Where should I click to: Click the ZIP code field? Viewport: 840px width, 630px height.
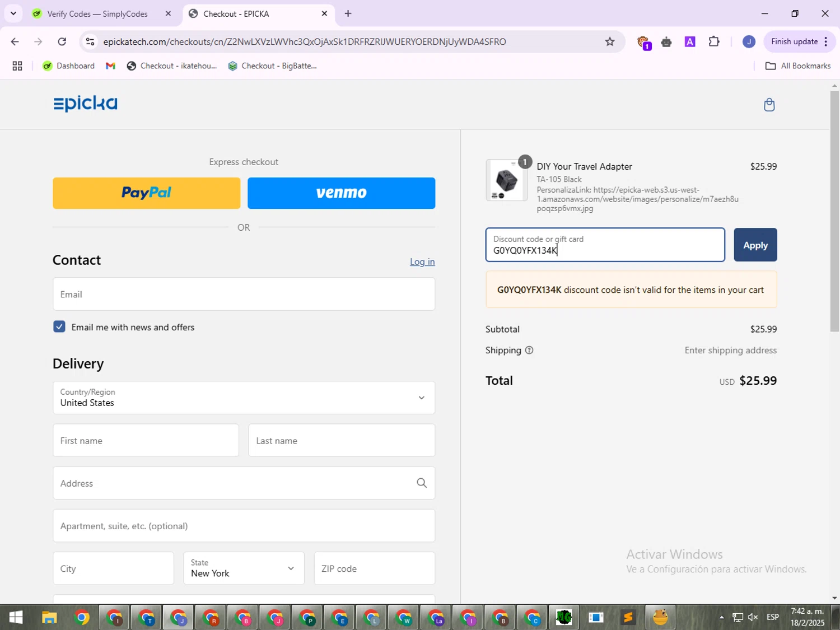[374, 568]
